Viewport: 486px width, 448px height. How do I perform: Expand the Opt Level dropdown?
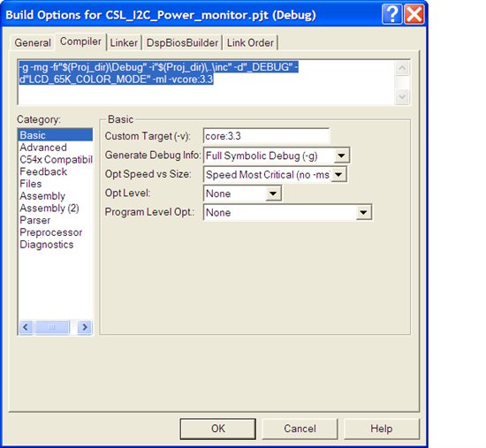point(273,194)
